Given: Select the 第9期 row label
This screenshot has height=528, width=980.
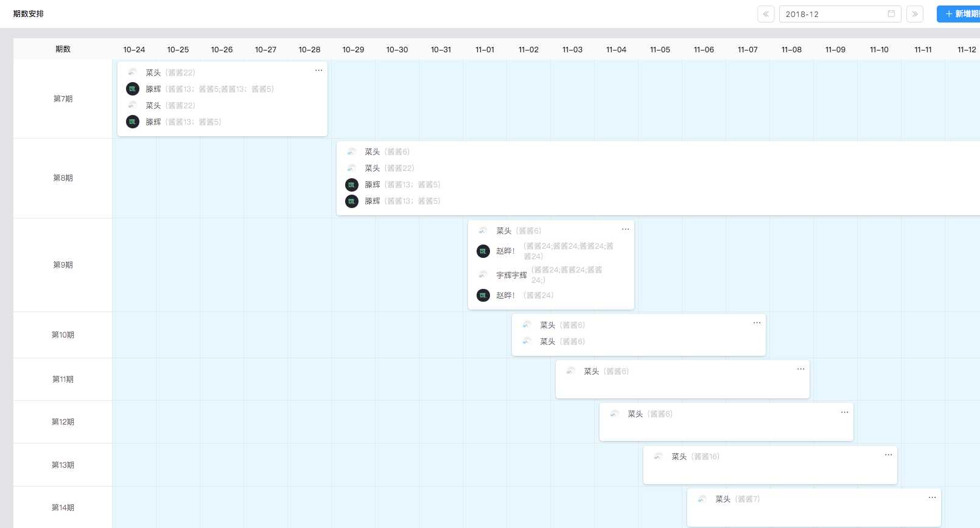Looking at the screenshot, I should click(63, 265).
